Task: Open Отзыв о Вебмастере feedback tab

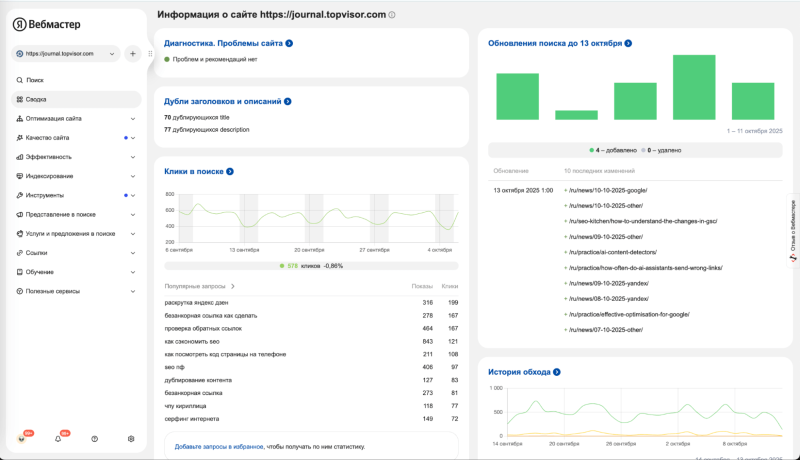Action: click(x=792, y=230)
